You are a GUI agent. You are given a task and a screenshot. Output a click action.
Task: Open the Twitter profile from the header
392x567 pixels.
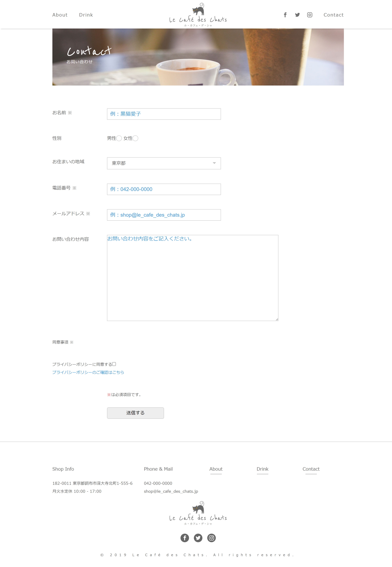pyautogui.click(x=297, y=15)
